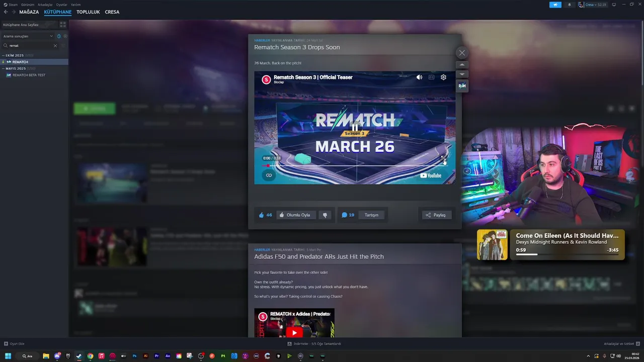This screenshot has height=362, width=644.
Task: Enter video fullscreen mode
Action: click(443, 157)
